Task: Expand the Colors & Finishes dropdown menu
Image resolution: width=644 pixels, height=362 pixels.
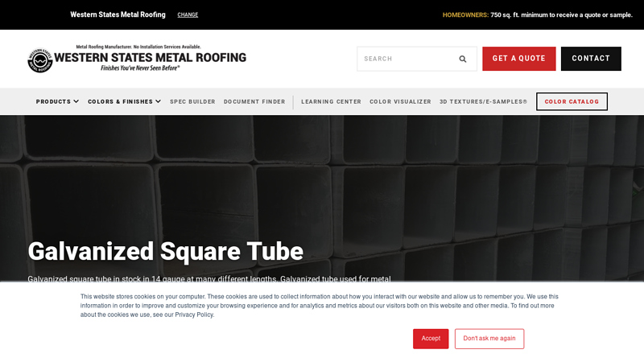Action: click(x=124, y=102)
